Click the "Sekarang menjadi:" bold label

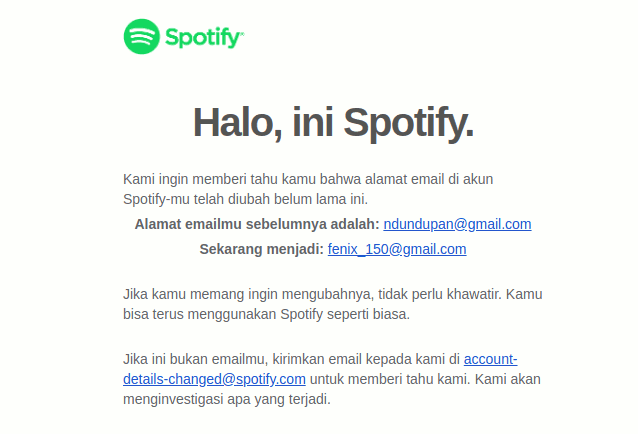[262, 249]
